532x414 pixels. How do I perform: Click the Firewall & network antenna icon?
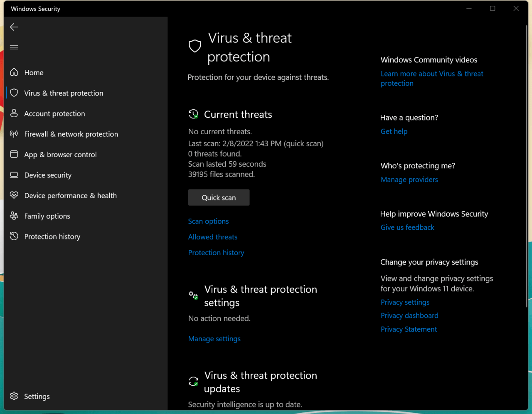pyautogui.click(x=14, y=134)
